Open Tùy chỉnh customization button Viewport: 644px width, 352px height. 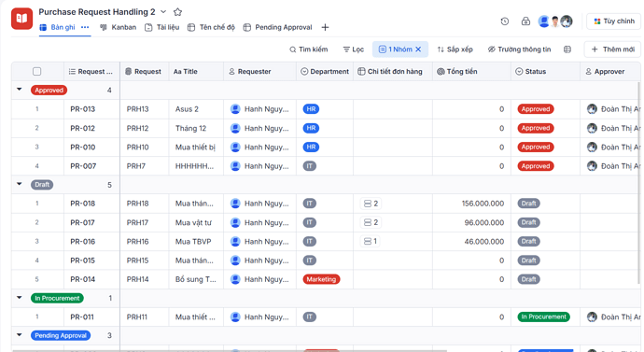[x=614, y=21]
